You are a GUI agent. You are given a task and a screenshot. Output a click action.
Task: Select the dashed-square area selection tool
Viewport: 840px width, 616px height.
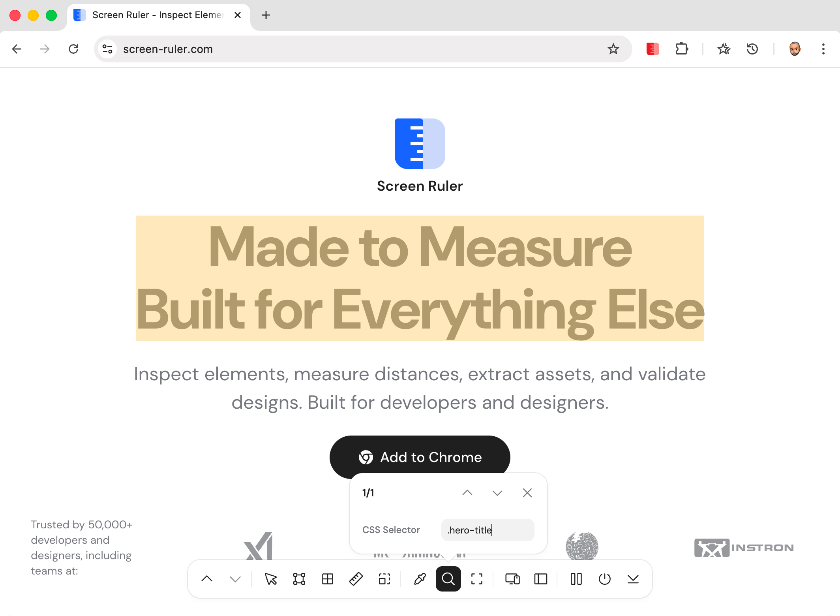tap(384, 579)
